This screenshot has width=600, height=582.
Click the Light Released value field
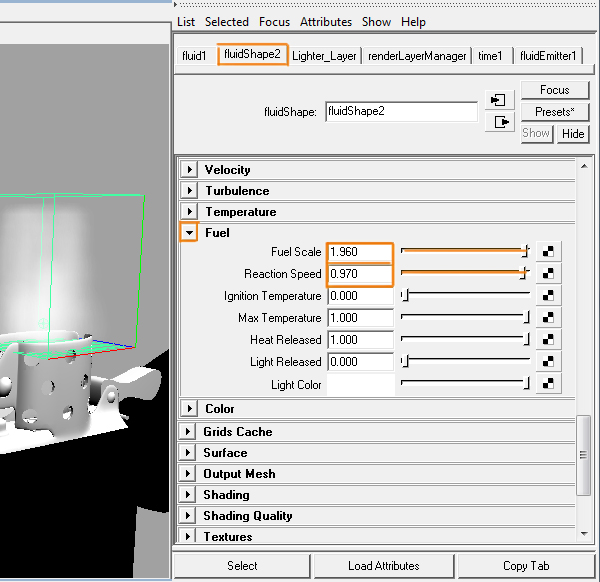(x=360, y=362)
